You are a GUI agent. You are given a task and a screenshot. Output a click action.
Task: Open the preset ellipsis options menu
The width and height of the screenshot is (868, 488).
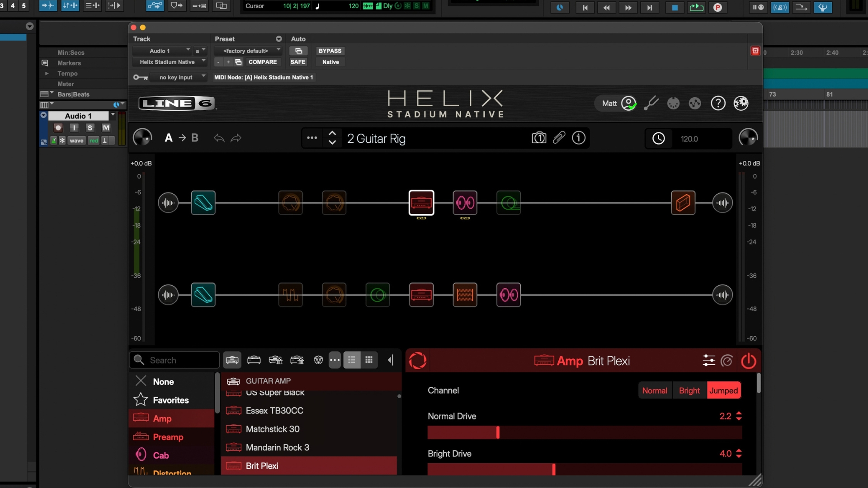click(x=312, y=138)
